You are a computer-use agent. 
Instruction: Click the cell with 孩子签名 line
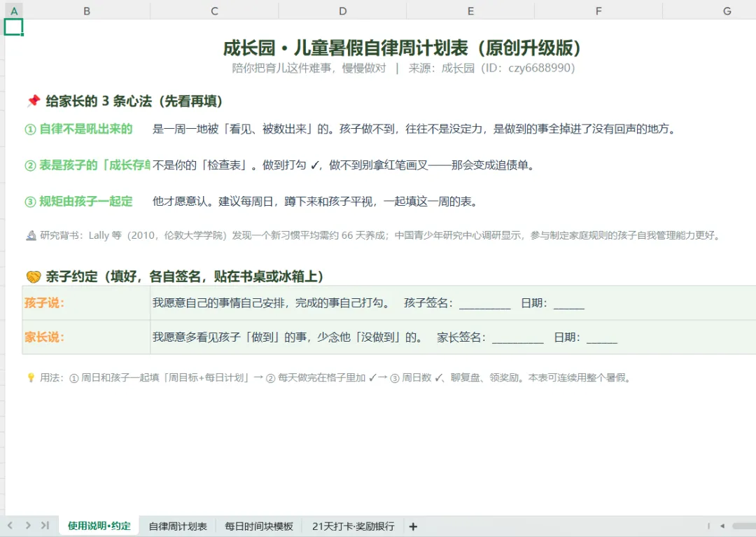point(453,302)
